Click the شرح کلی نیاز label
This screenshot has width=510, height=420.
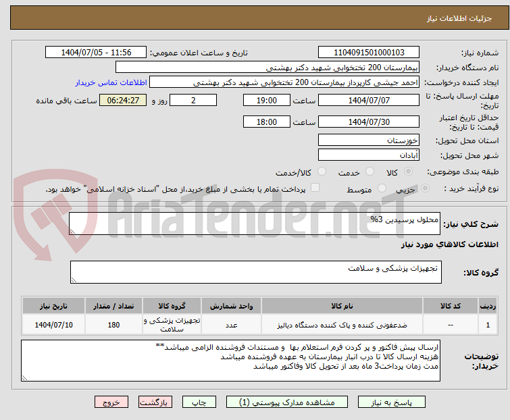click(x=471, y=224)
